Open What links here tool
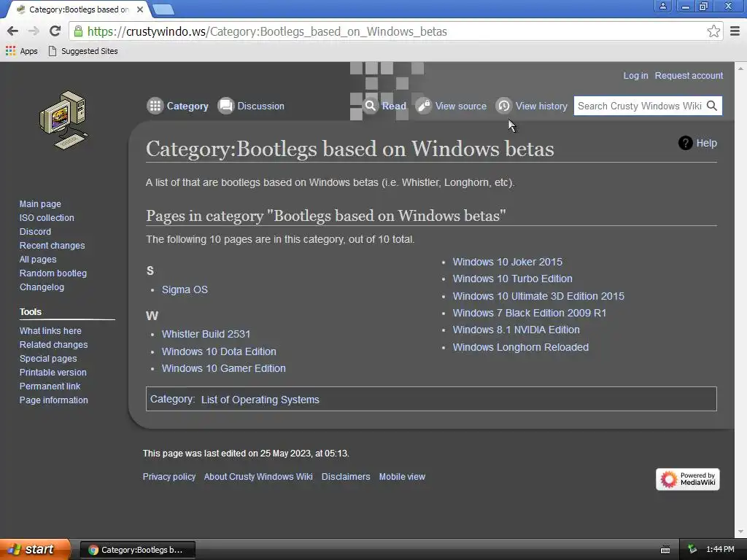 (50, 330)
